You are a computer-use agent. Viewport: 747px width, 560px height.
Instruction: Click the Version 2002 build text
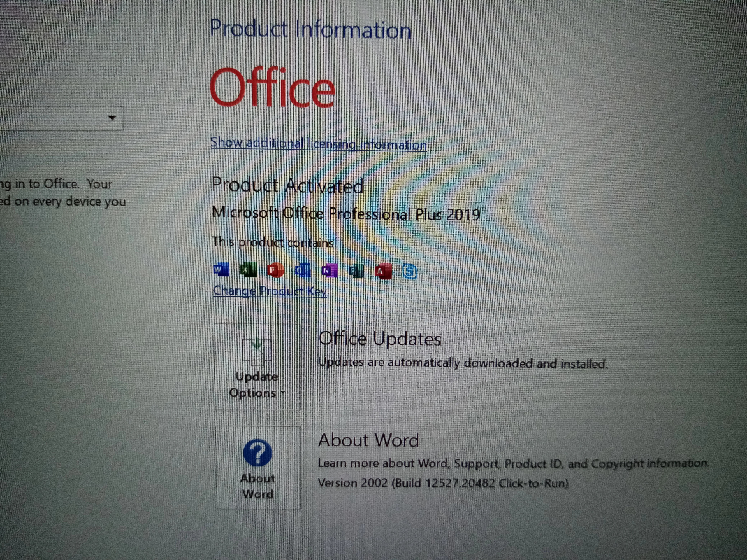pyautogui.click(x=443, y=483)
